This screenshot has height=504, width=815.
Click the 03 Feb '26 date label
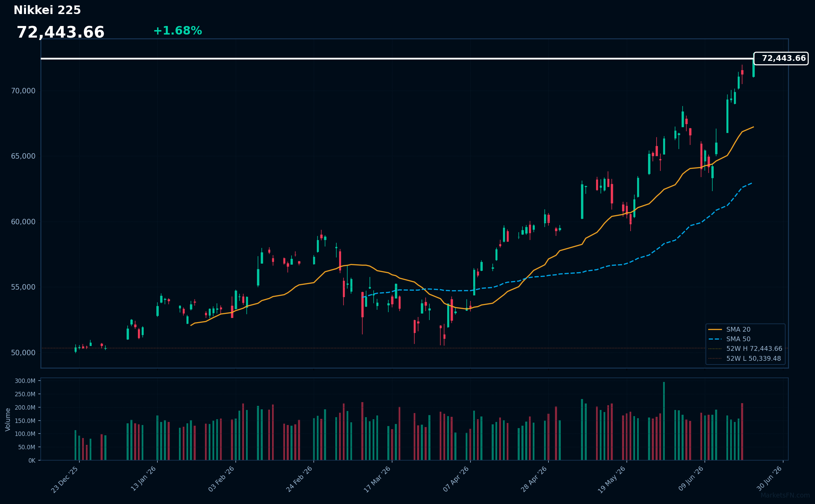[221, 479]
